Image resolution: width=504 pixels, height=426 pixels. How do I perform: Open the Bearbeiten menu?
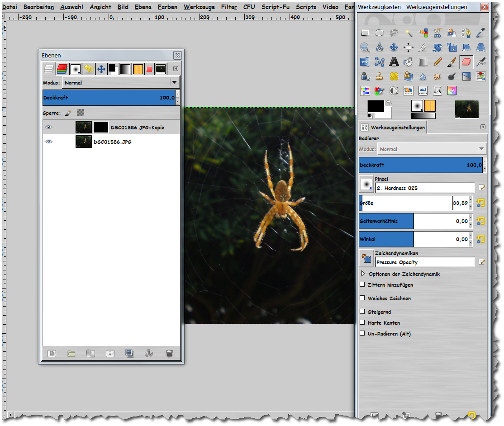[38, 7]
